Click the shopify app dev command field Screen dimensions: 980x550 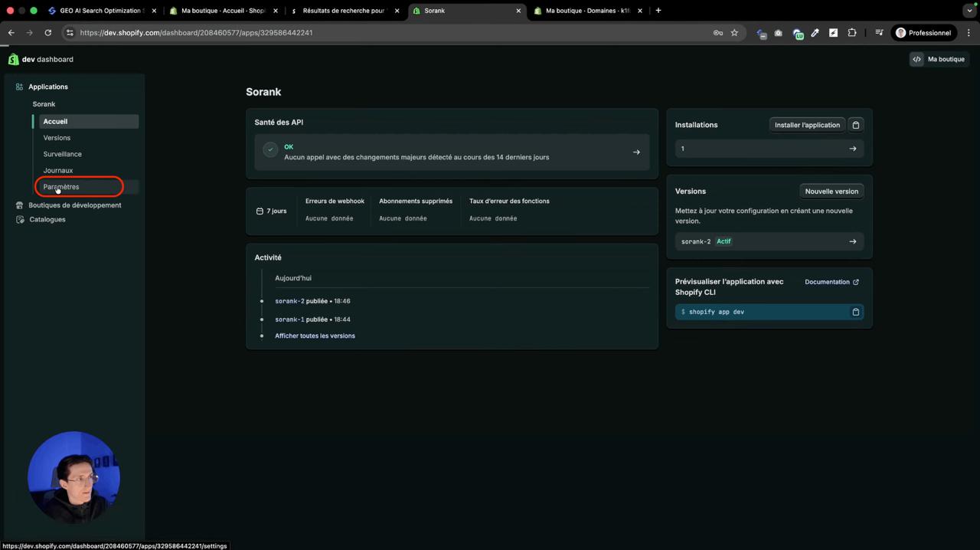point(769,312)
